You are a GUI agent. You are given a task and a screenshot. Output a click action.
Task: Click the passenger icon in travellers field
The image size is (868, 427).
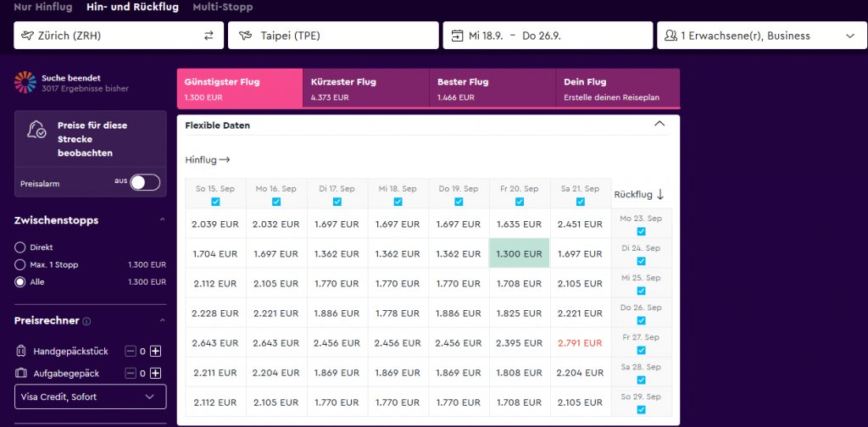(x=670, y=36)
